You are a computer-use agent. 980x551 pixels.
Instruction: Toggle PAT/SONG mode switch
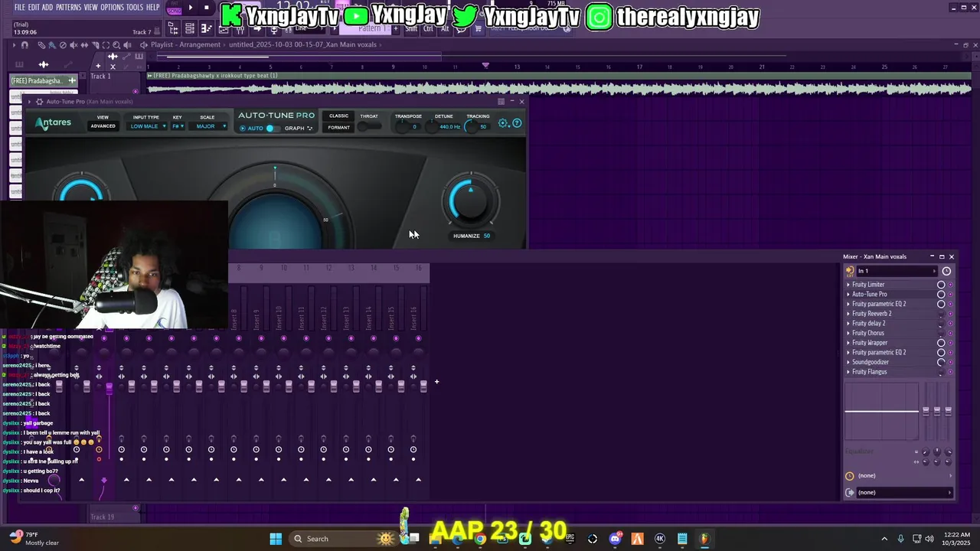pos(175,8)
